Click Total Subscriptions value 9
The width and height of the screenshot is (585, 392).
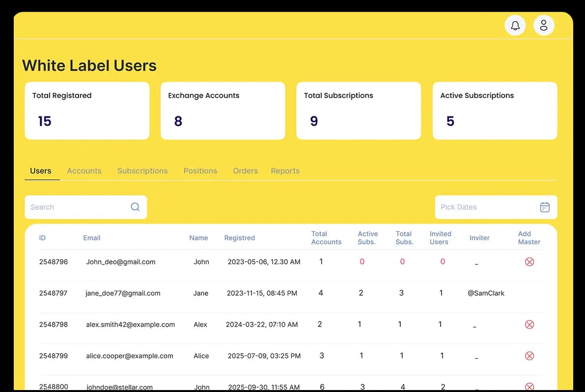coord(314,121)
